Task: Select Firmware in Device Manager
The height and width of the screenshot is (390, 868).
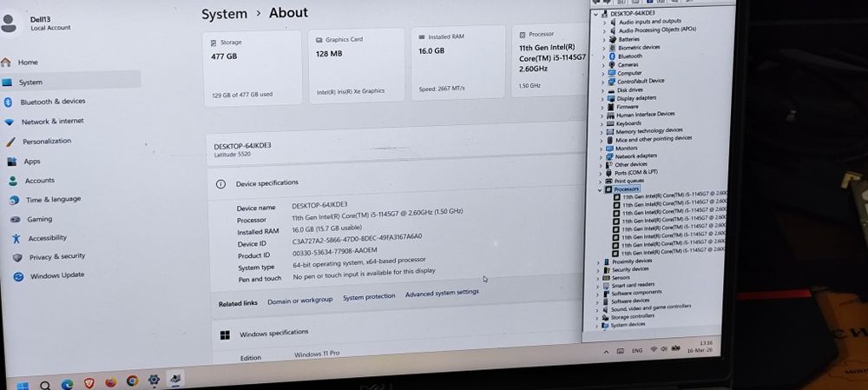Action: pyautogui.click(x=628, y=106)
